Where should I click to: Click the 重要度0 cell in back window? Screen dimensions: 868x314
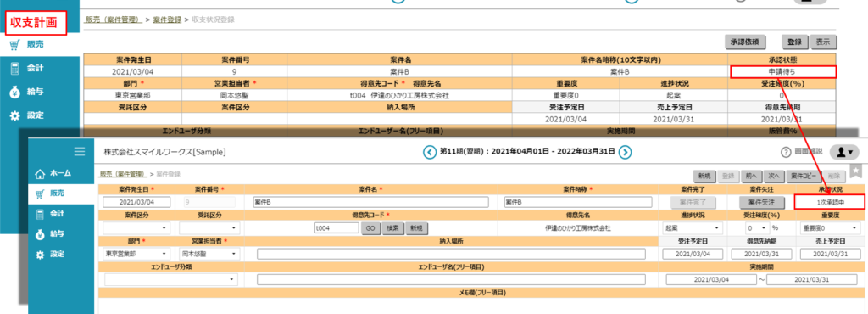click(566, 95)
